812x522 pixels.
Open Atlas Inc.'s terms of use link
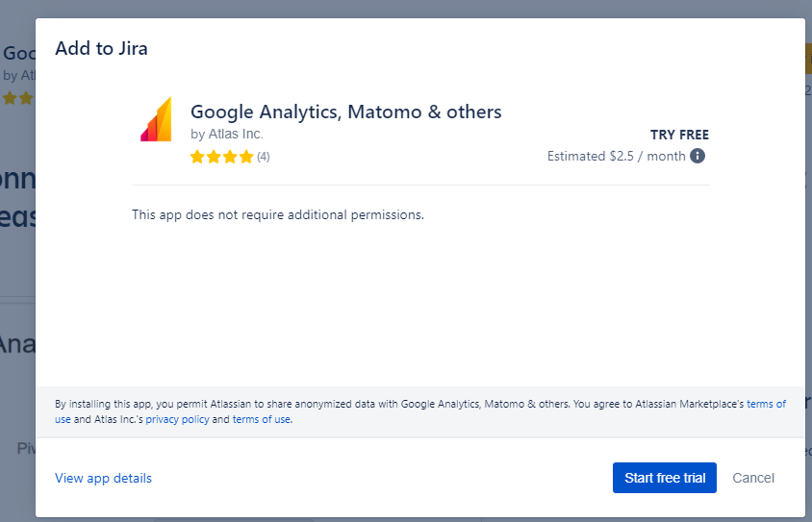pos(261,420)
